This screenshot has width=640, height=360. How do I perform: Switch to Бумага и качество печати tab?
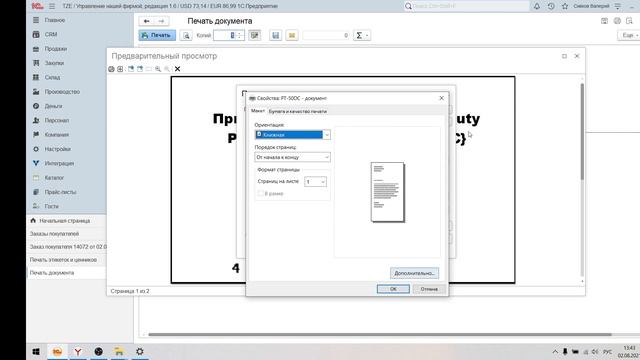[298, 111]
